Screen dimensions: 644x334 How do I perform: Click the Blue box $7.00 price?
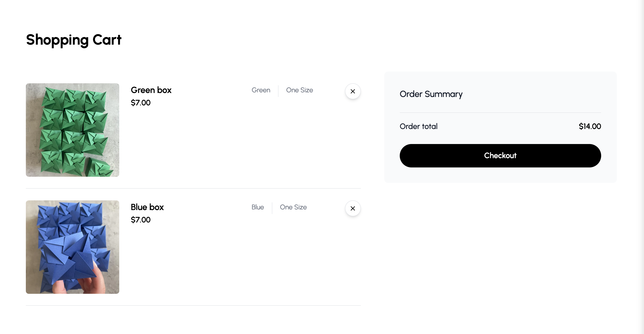tap(140, 220)
